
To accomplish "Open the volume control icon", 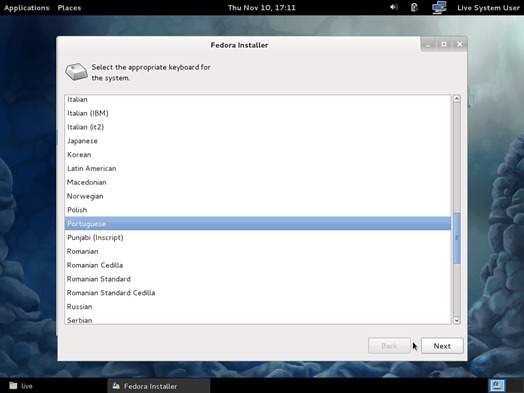I will (x=394, y=7).
